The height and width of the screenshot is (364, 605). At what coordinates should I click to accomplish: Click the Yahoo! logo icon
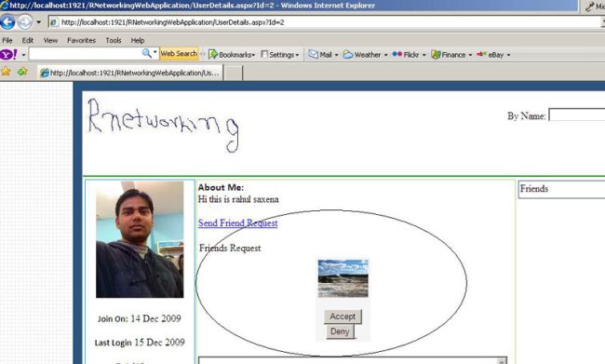[8, 54]
